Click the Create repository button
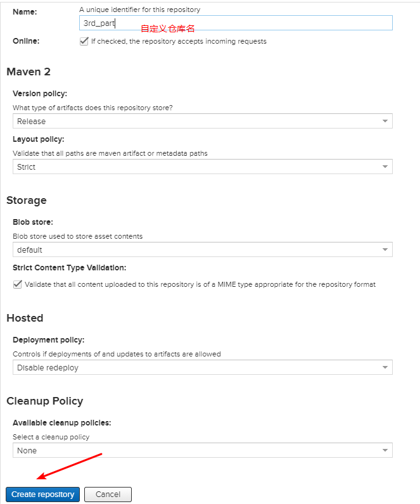This screenshot has width=420, height=504. coord(42,495)
